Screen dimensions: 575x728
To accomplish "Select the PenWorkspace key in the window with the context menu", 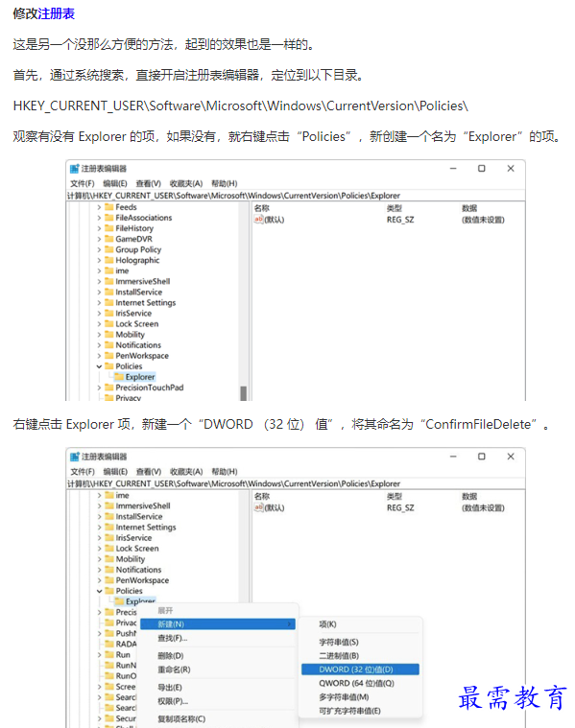I will (x=142, y=580).
